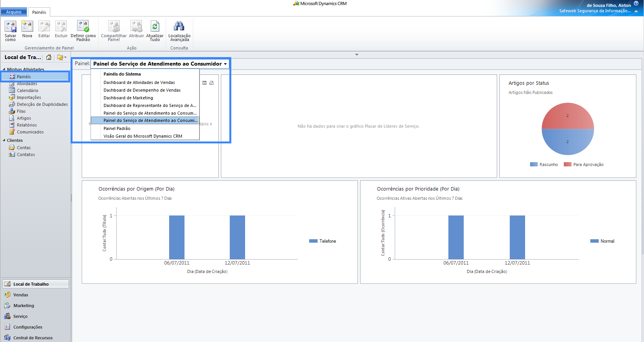644x342 pixels.
Task: Click the navigation pane splitter handle
Action: [71, 198]
